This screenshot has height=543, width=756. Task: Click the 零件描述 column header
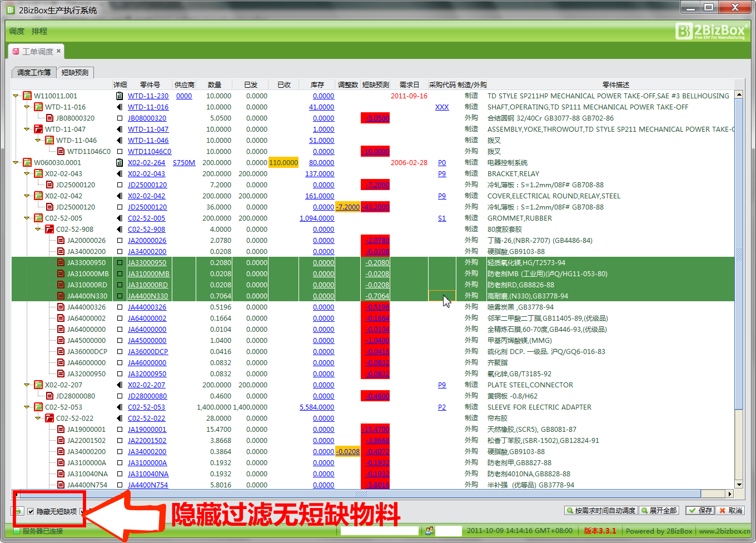pyautogui.click(x=615, y=84)
